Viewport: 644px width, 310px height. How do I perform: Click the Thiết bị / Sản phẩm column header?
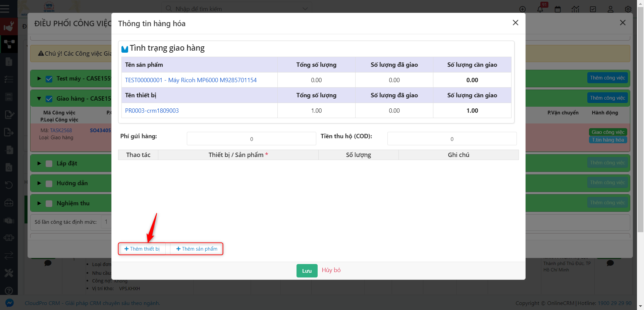(x=238, y=155)
